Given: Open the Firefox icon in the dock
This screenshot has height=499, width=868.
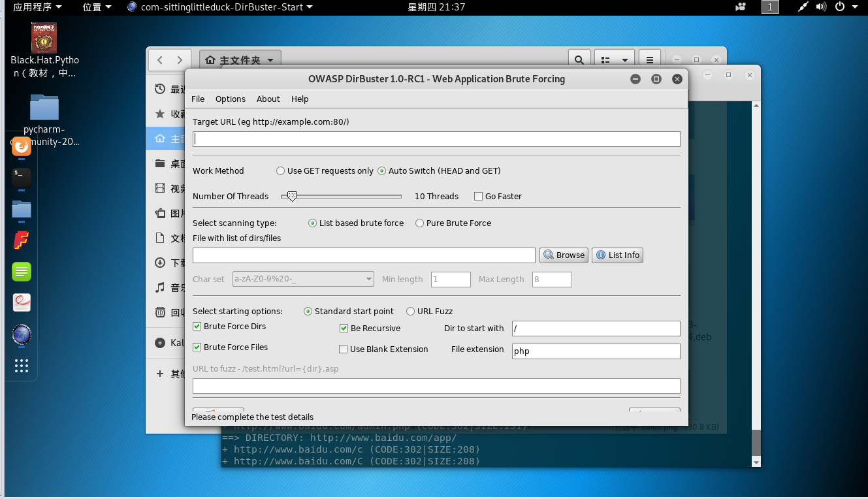Looking at the screenshot, I should (22, 146).
